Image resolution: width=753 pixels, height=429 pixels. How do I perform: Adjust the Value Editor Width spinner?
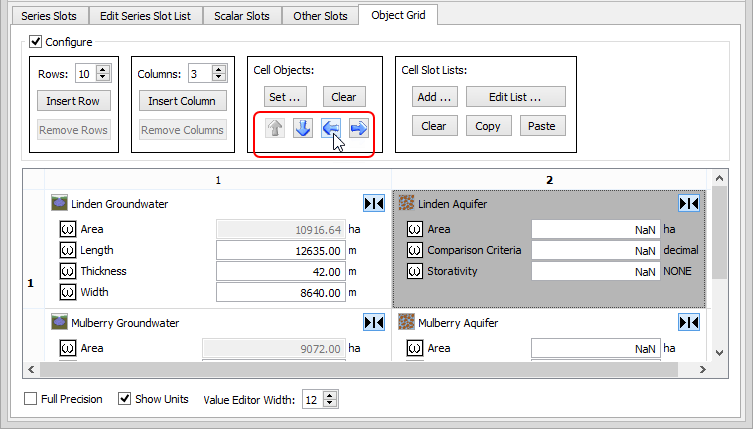point(330,400)
